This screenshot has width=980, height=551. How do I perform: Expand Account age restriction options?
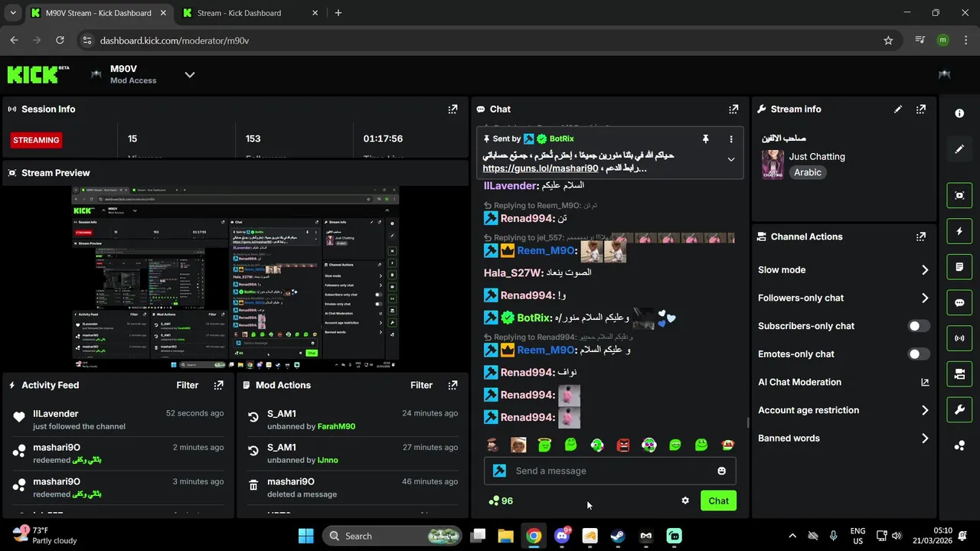pyautogui.click(x=924, y=410)
